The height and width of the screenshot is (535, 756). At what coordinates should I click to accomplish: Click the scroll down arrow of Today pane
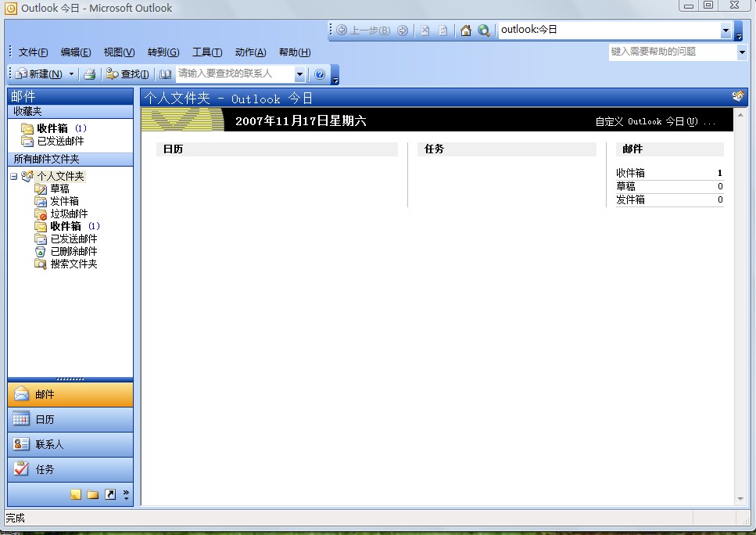(x=740, y=499)
